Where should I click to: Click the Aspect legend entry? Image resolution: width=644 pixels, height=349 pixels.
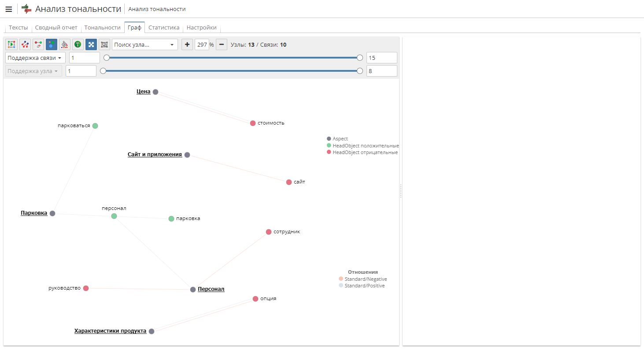pyautogui.click(x=337, y=139)
